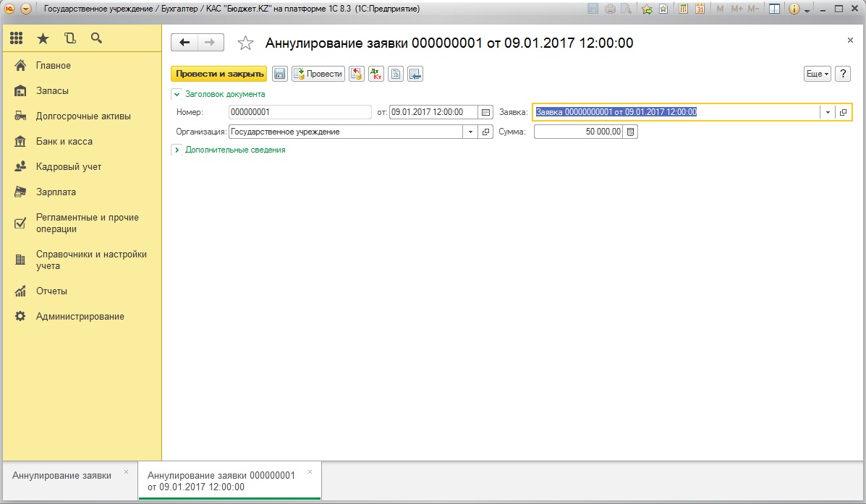This screenshot has width=866, height=504.
Task: Open the 1C main menu dropdown in title bar
Action: (x=26, y=9)
